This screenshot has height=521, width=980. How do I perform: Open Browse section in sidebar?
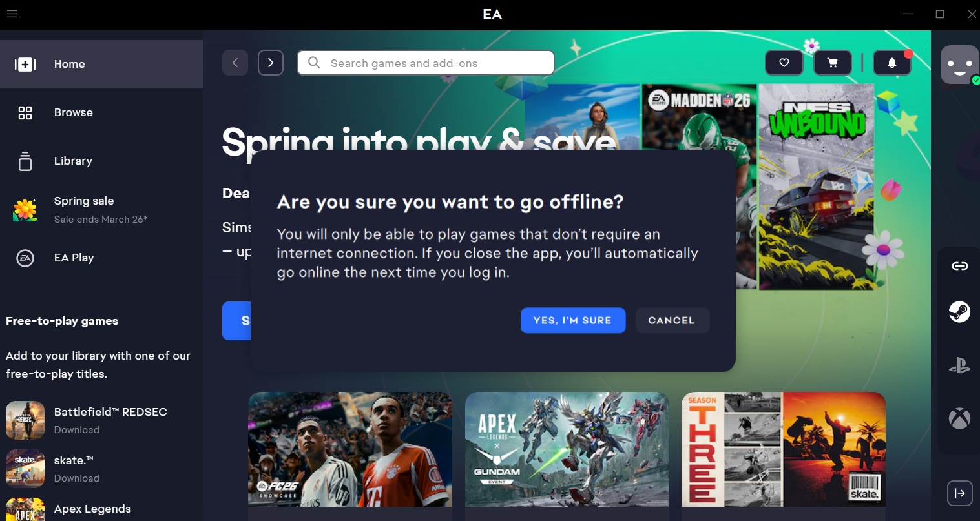(101, 112)
